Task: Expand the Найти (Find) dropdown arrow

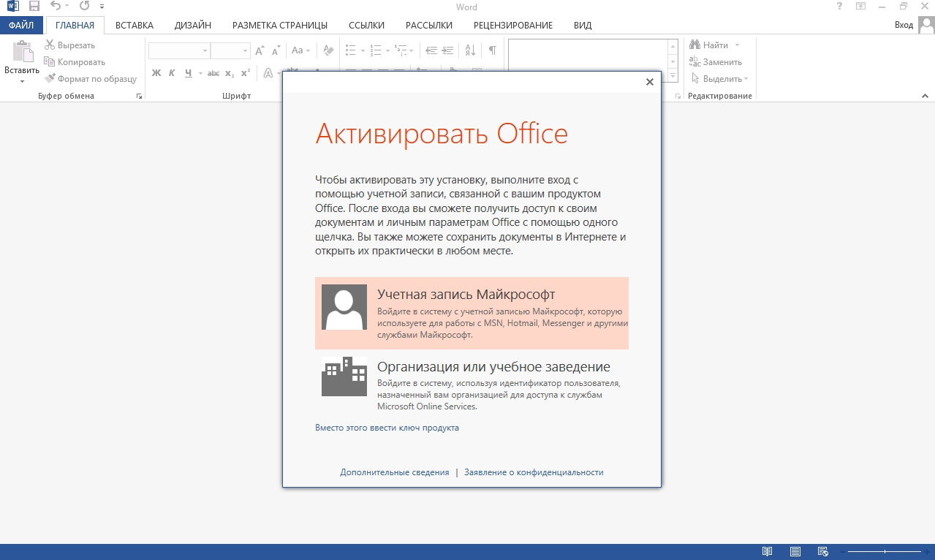Action: pos(737,45)
